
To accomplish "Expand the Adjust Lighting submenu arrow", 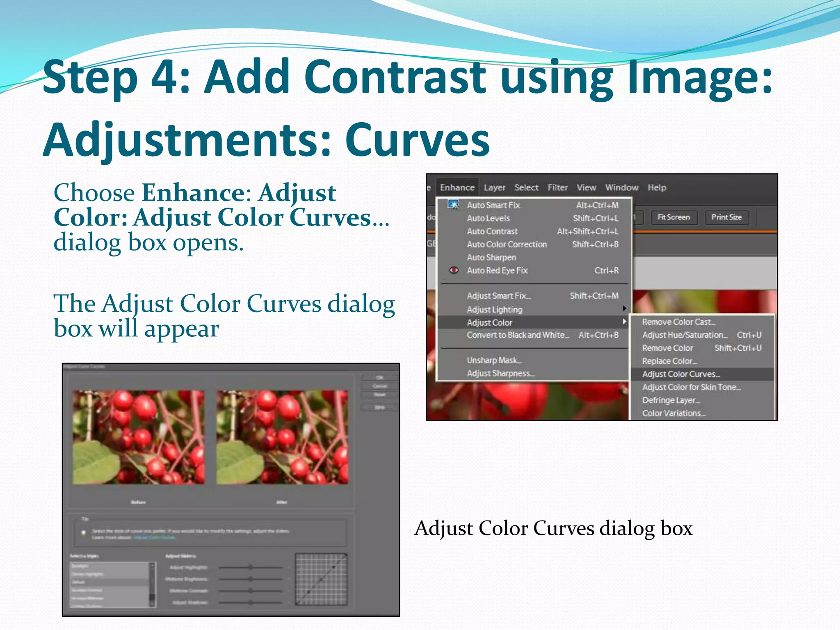I will 624,308.
